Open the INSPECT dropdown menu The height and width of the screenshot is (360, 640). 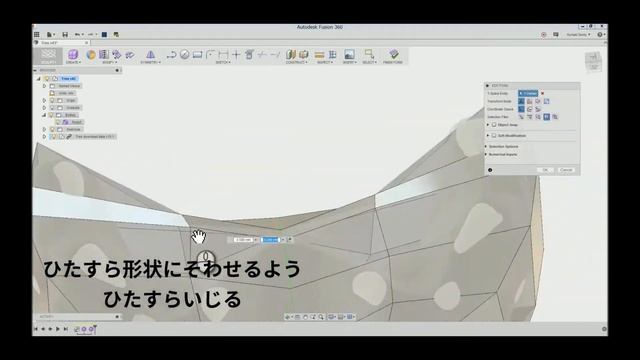[x=325, y=62]
